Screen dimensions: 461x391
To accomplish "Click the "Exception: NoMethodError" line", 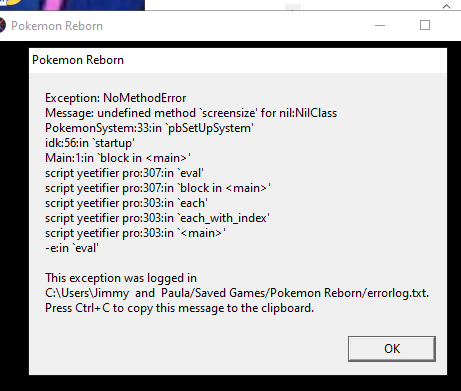I will click(115, 98).
